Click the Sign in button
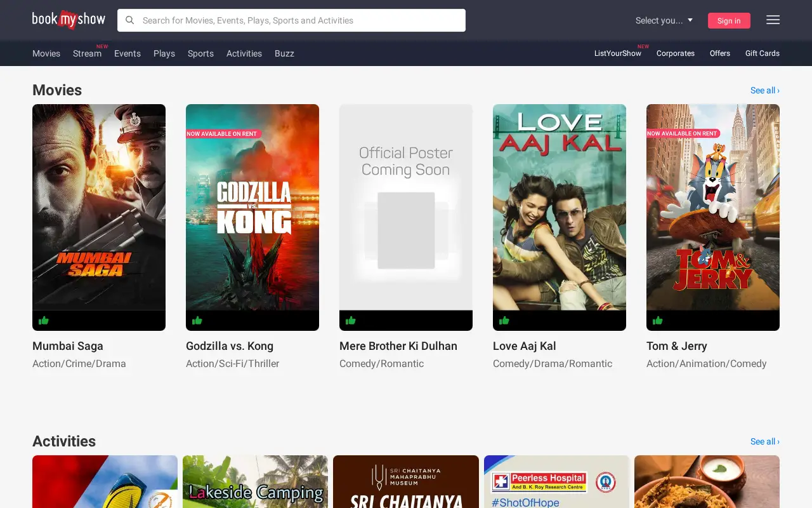 729,21
